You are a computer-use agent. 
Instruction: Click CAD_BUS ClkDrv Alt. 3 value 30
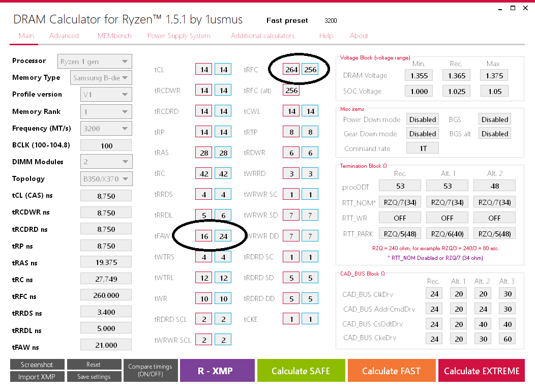508,294
